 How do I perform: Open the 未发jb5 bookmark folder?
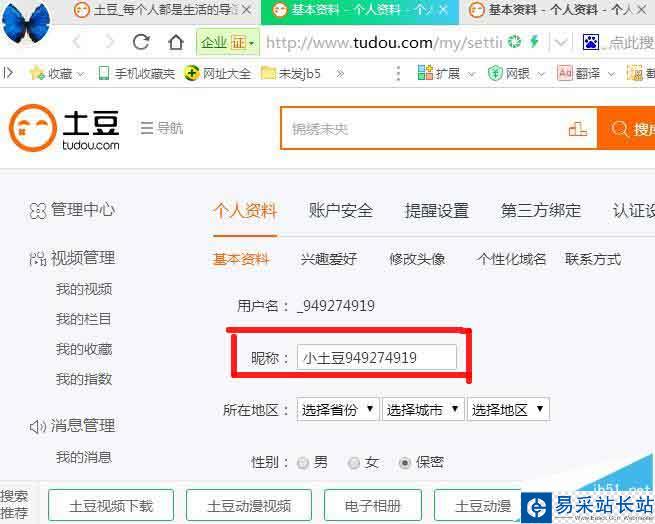pos(291,74)
